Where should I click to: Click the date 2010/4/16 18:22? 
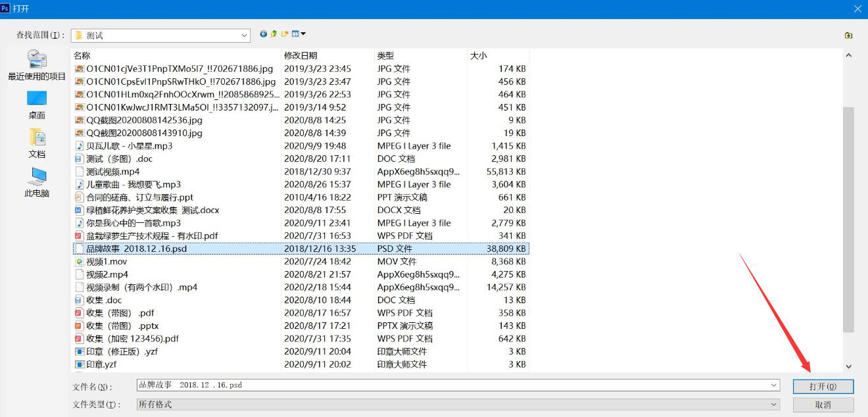(318, 197)
